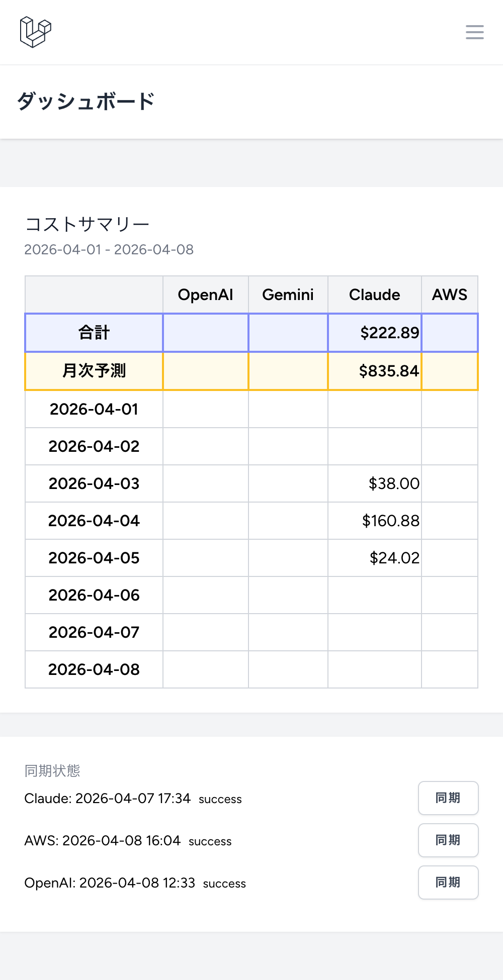Click the Claude column header

(x=374, y=295)
